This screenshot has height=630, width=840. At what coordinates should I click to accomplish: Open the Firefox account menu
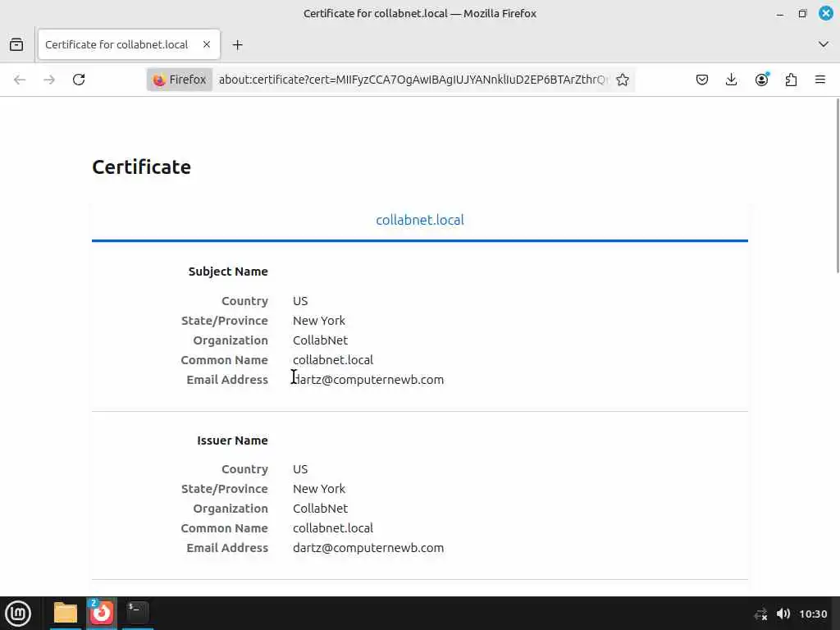761,80
